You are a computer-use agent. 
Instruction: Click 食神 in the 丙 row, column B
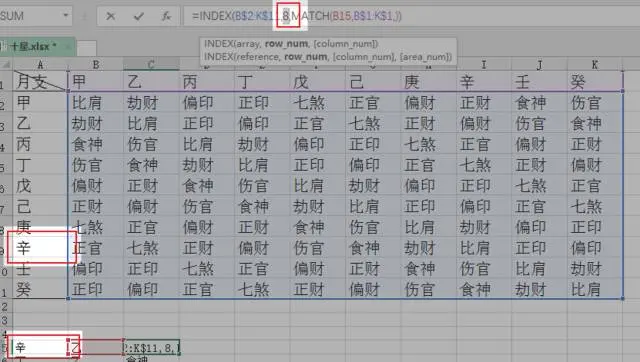96,144
